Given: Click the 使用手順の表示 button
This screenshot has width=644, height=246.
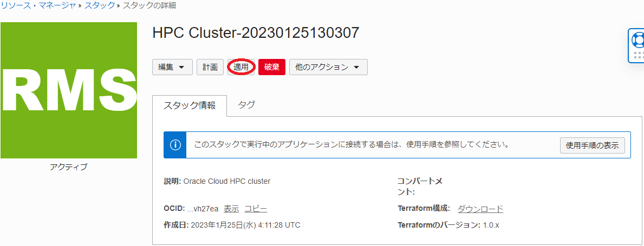Looking at the screenshot, I should [x=592, y=145].
